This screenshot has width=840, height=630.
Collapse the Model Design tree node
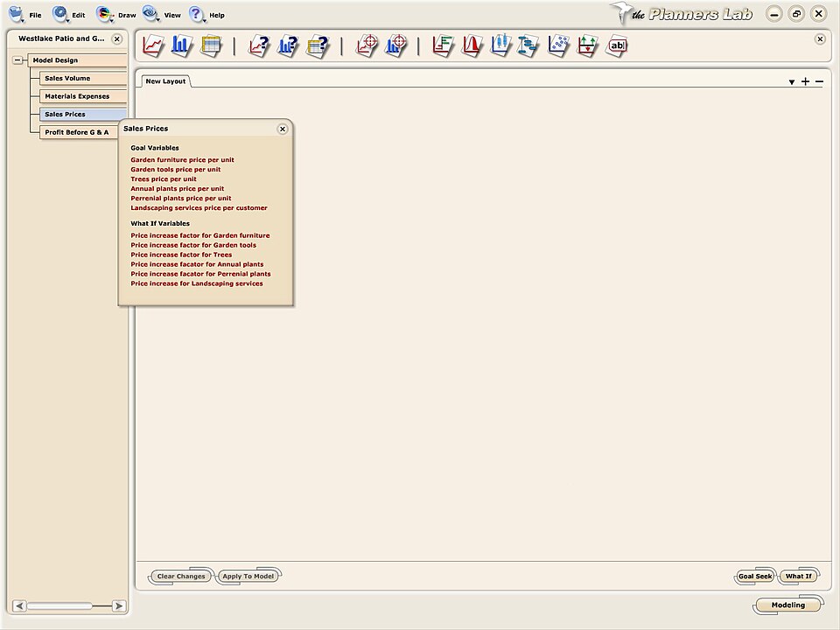pyautogui.click(x=17, y=60)
